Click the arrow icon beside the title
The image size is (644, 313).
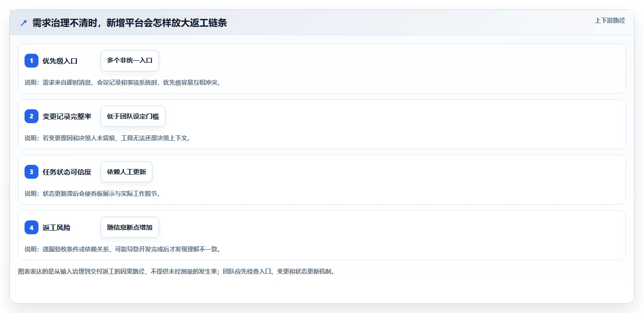click(23, 23)
